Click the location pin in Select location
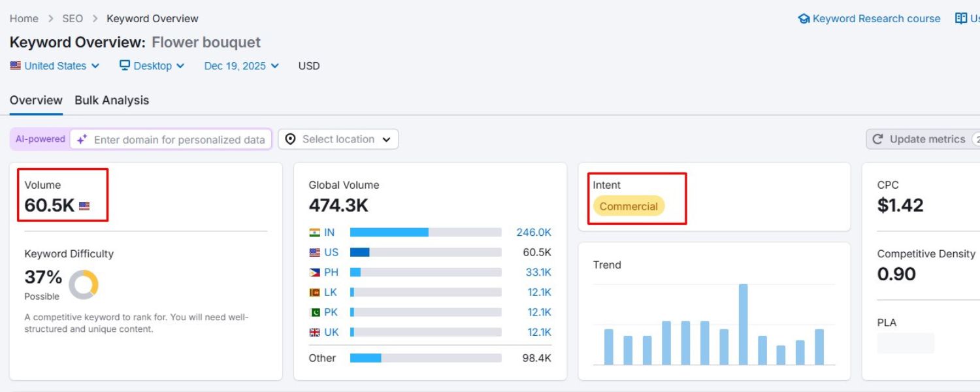The image size is (980, 392). click(x=289, y=139)
